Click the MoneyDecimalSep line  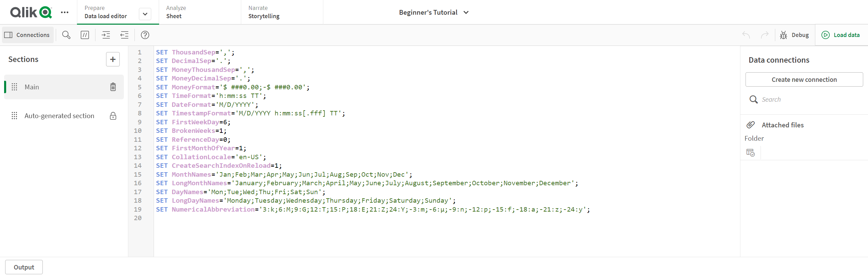(203, 78)
